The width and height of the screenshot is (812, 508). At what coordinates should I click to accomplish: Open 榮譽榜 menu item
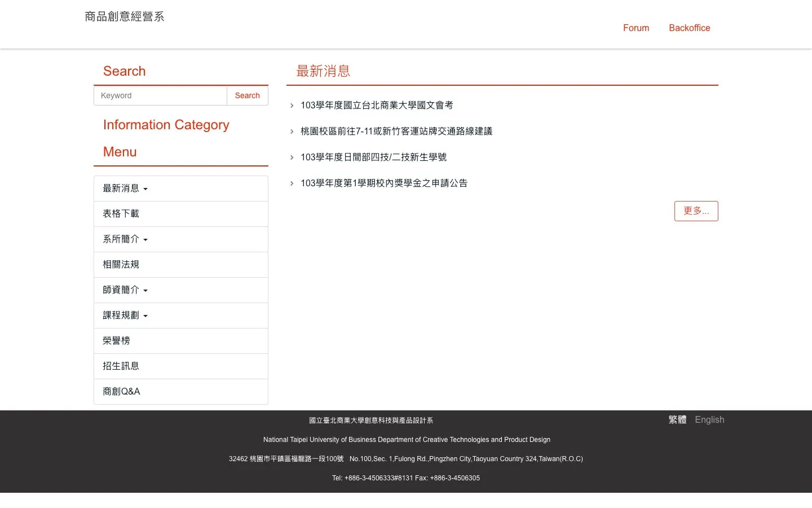click(181, 341)
